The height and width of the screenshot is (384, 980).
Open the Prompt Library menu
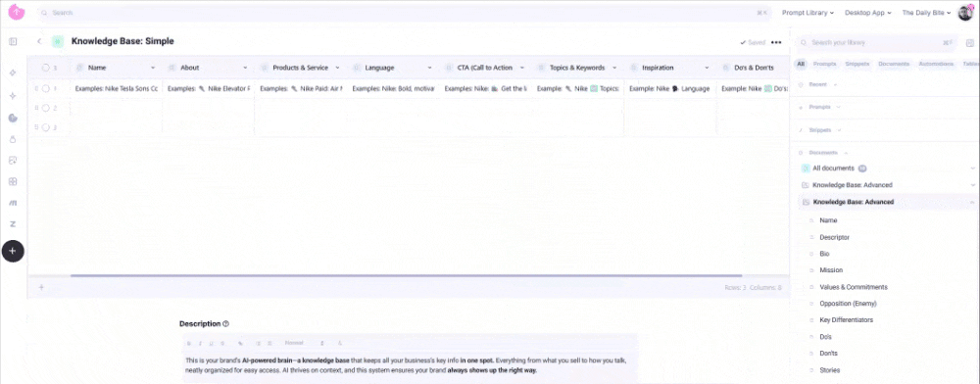pos(808,13)
